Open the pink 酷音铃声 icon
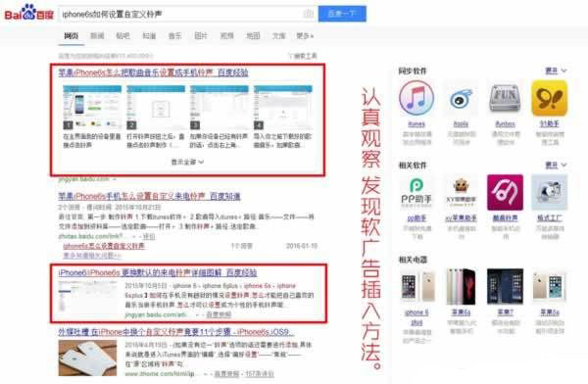Screen dimensions: 588x384 505,192
